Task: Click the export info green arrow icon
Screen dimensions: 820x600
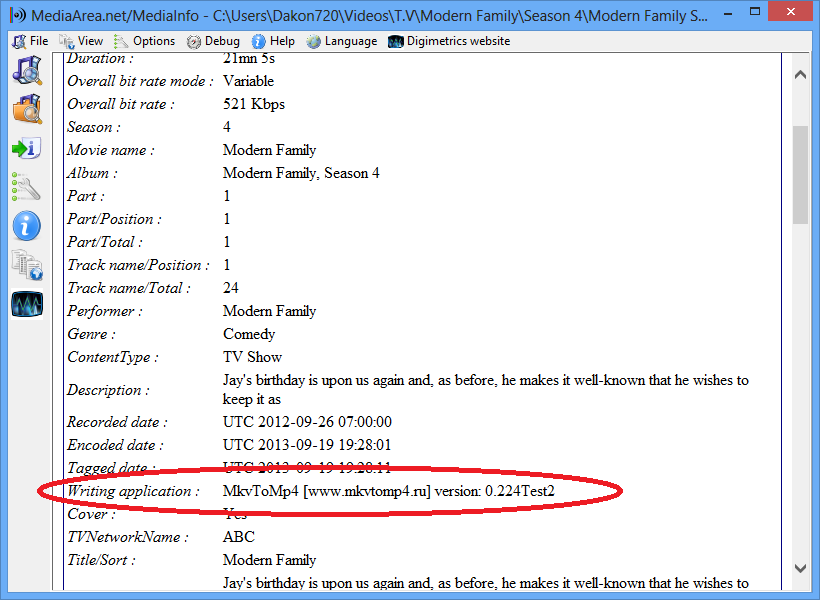Action: tap(27, 149)
